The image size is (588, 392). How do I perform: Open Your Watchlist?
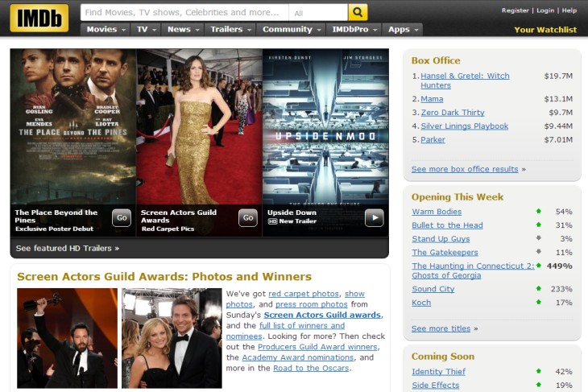[x=545, y=30]
